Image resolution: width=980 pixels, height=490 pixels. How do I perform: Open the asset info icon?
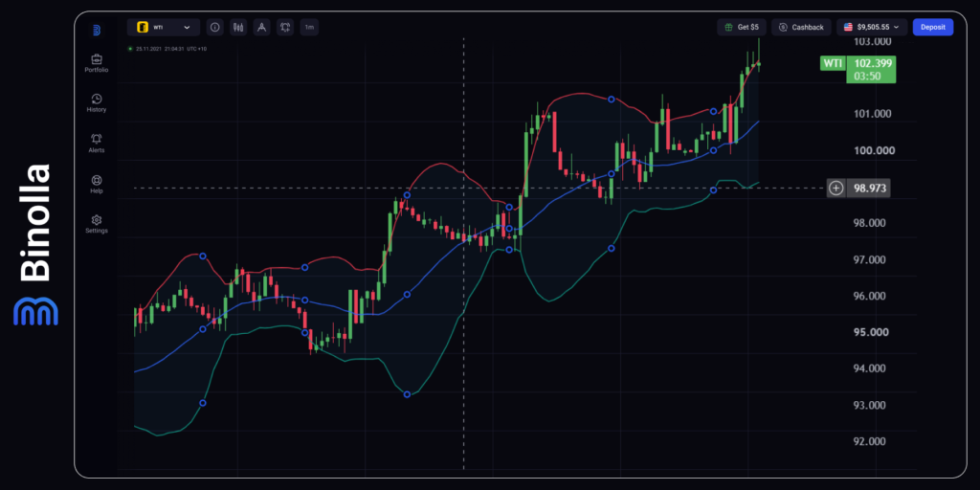click(215, 28)
